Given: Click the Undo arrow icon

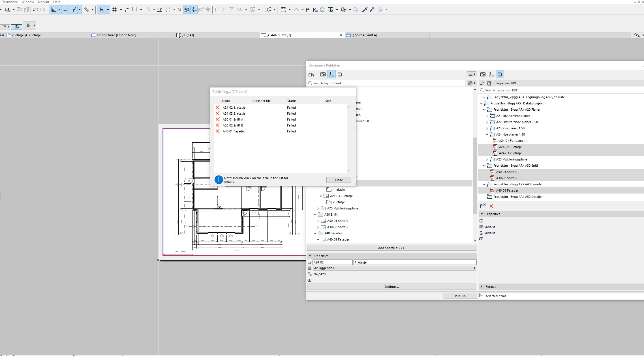Looking at the screenshot, I should [35, 10].
